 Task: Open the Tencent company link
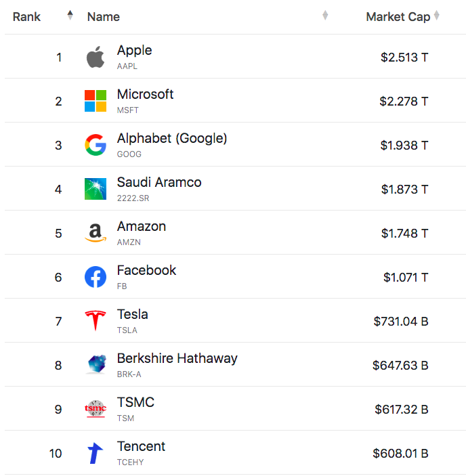(x=141, y=446)
